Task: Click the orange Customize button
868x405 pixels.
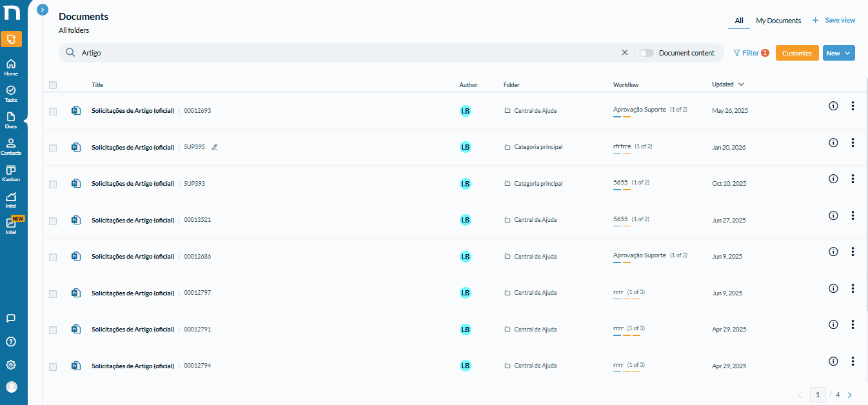Action: tap(797, 53)
